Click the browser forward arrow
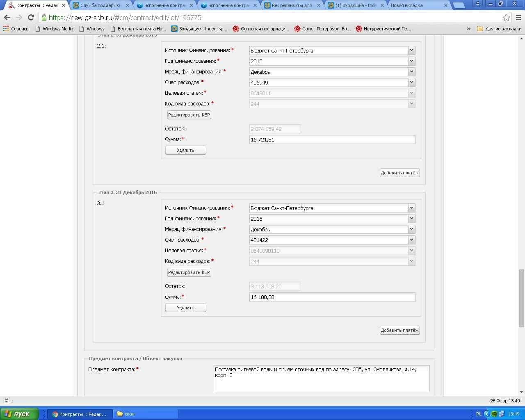The height and width of the screenshot is (420, 525). coord(19,18)
